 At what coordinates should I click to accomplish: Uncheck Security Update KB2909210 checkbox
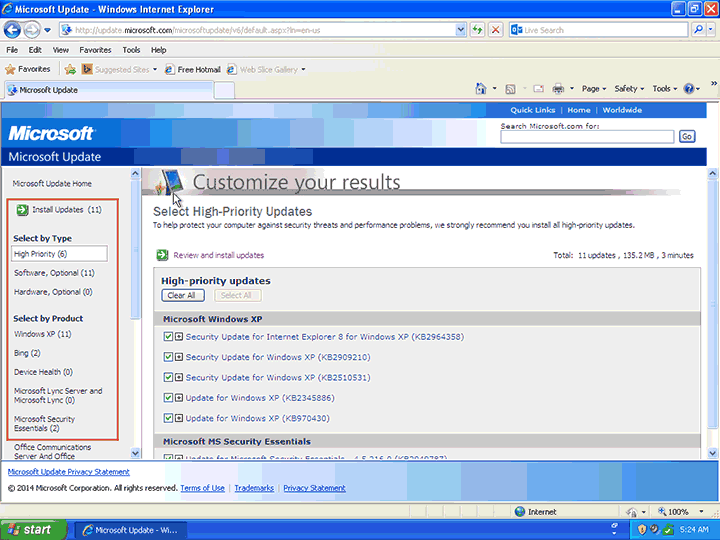click(x=168, y=357)
